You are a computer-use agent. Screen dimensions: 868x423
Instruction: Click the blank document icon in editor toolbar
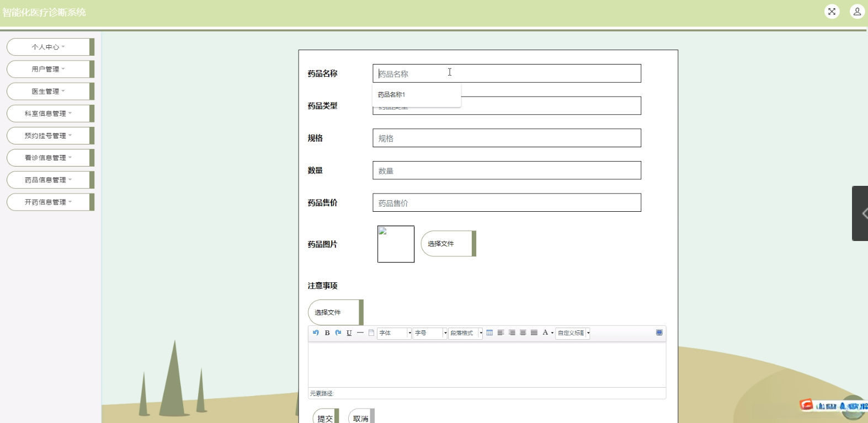point(371,333)
